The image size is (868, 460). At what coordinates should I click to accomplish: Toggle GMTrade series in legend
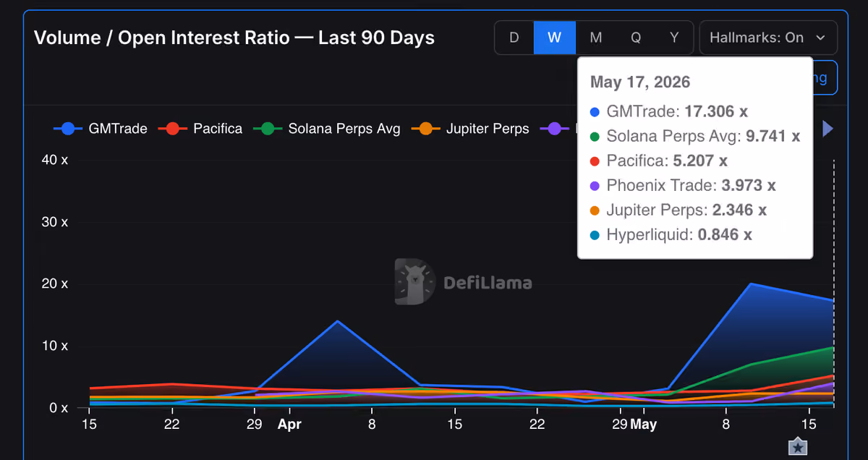tap(101, 129)
